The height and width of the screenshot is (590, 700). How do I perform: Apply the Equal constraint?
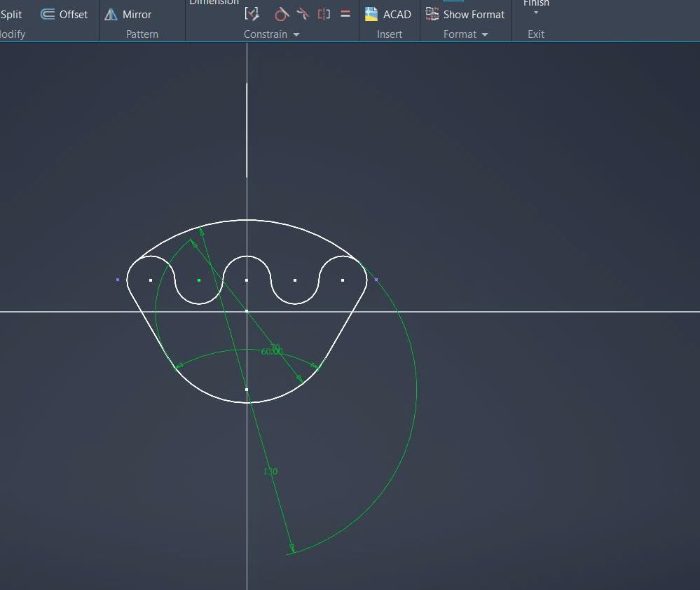click(x=345, y=14)
